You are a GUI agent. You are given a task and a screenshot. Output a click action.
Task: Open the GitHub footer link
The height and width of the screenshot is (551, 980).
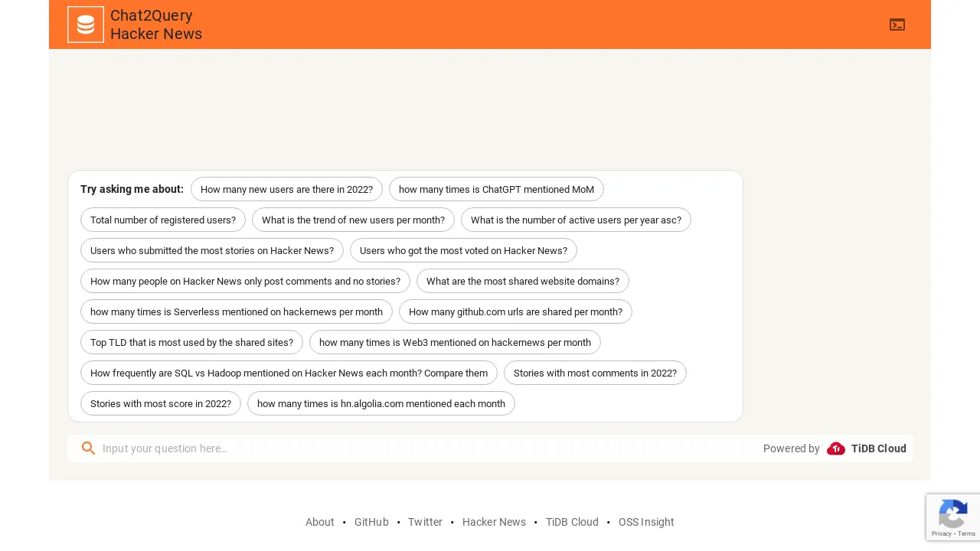tap(371, 522)
